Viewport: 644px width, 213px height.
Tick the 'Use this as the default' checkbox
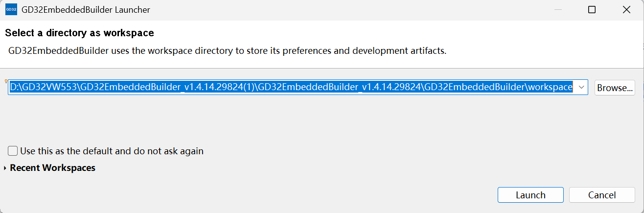coord(13,151)
